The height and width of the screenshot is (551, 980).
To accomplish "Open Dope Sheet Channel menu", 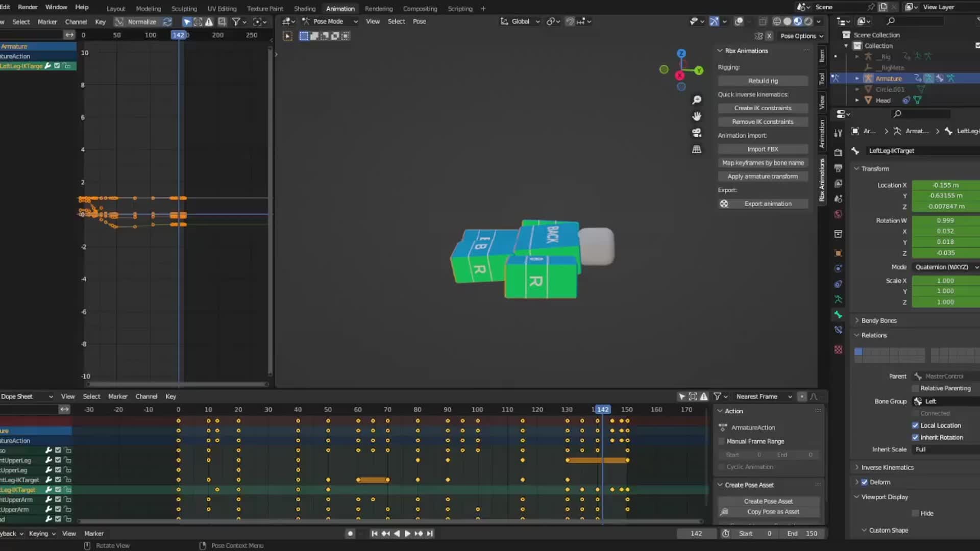I will pyautogui.click(x=146, y=396).
